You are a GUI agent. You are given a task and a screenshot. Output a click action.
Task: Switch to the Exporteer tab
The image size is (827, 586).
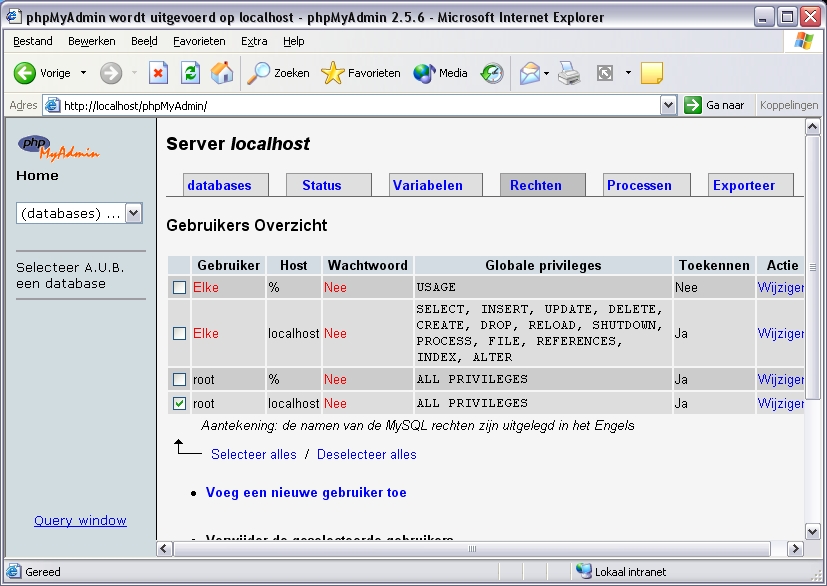coord(751,185)
